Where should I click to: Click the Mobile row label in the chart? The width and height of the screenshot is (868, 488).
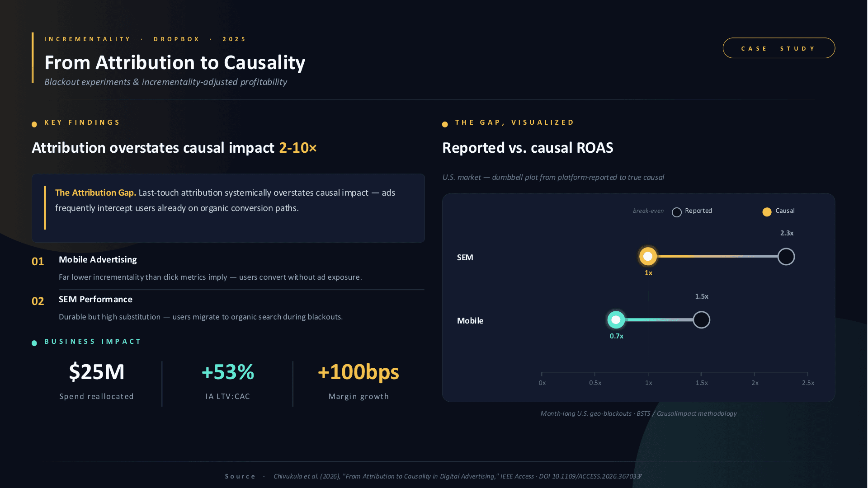click(470, 320)
